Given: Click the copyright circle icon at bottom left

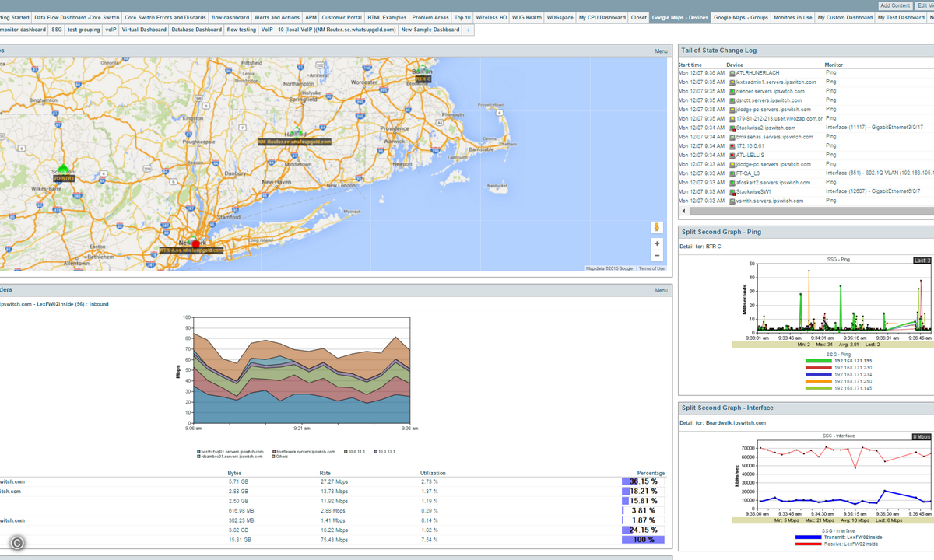Looking at the screenshot, I should coord(17,544).
